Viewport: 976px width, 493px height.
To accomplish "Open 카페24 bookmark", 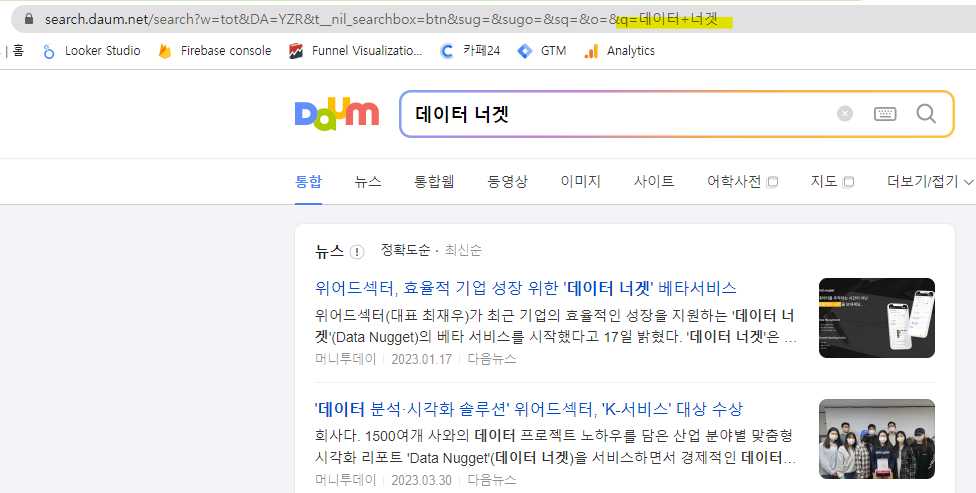I will coord(470,51).
